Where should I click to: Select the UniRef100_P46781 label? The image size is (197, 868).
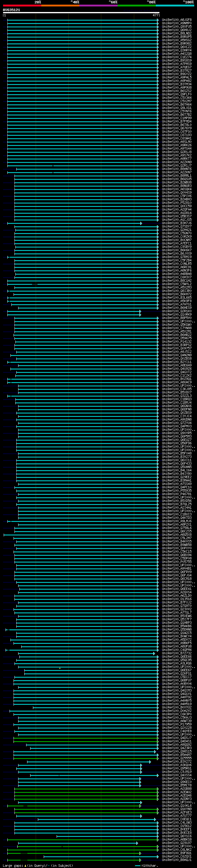tap(177, 494)
